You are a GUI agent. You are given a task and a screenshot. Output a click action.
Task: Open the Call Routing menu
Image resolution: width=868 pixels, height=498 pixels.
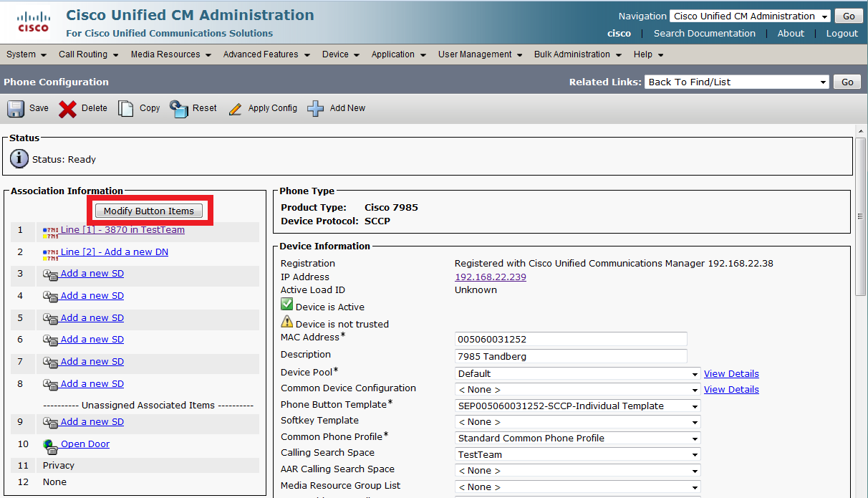(x=87, y=54)
